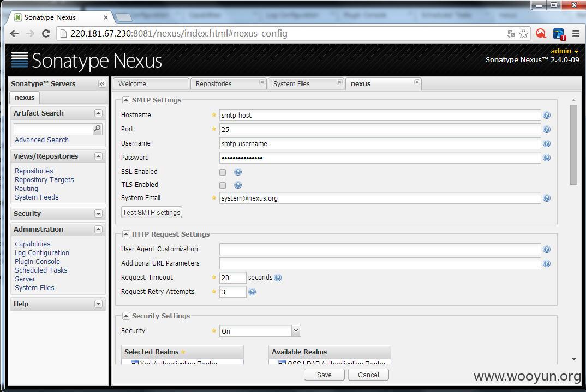Collapse the Views/Repositories panel
This screenshot has height=392, width=586.
tap(98, 156)
